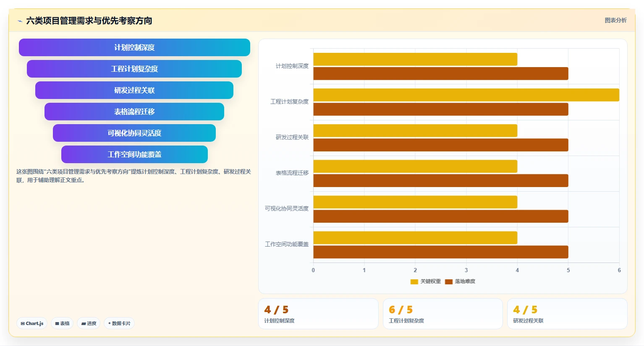Click the brown 落地难度 bar for 可视化协同灵活度

coord(441,216)
